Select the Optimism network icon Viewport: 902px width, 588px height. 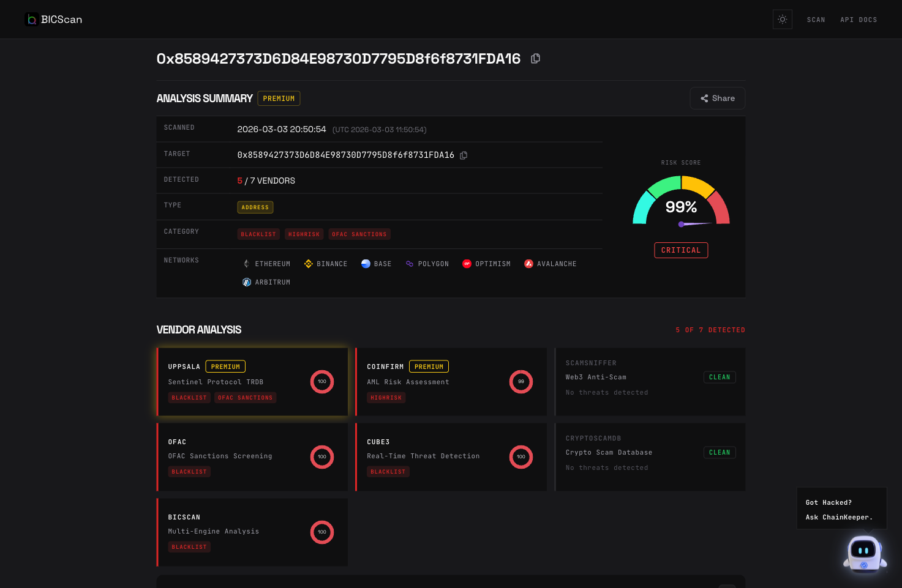[467, 263]
